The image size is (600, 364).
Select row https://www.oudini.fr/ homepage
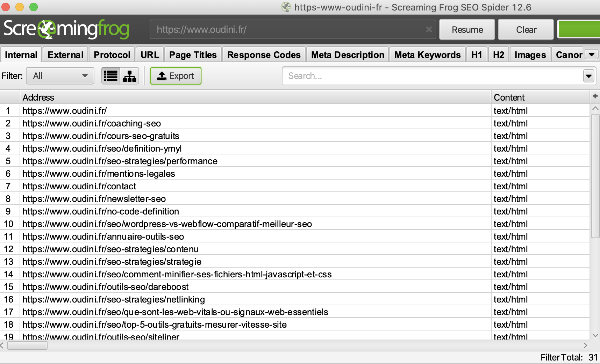(295, 111)
